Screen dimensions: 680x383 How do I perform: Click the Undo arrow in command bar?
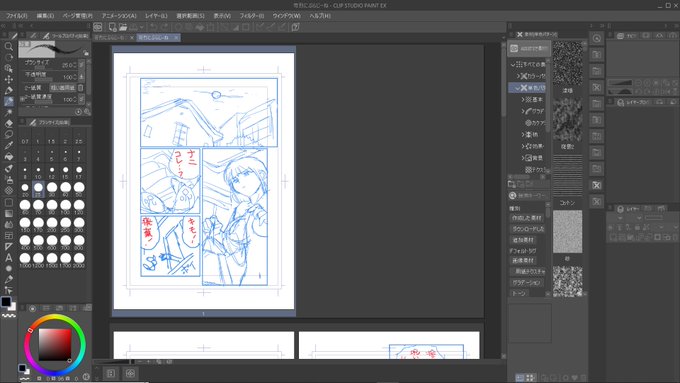tap(154, 27)
